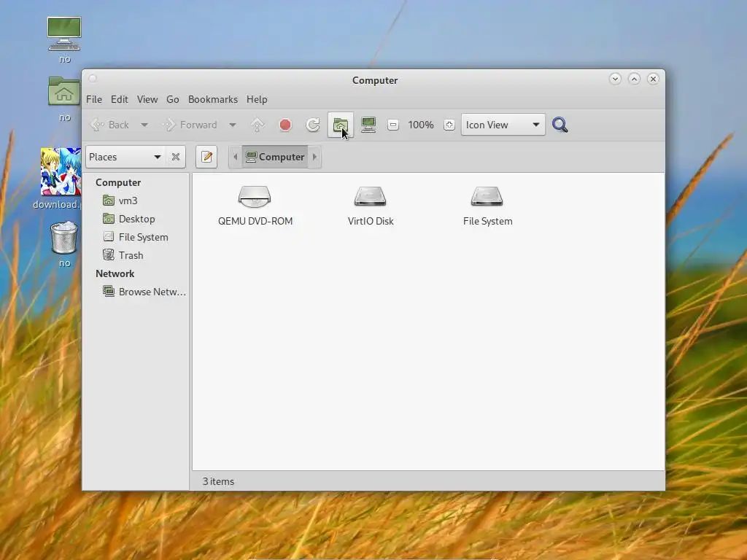Toggle location text entry pencil icon
This screenshot has width=747, height=560.
pyautogui.click(x=206, y=157)
